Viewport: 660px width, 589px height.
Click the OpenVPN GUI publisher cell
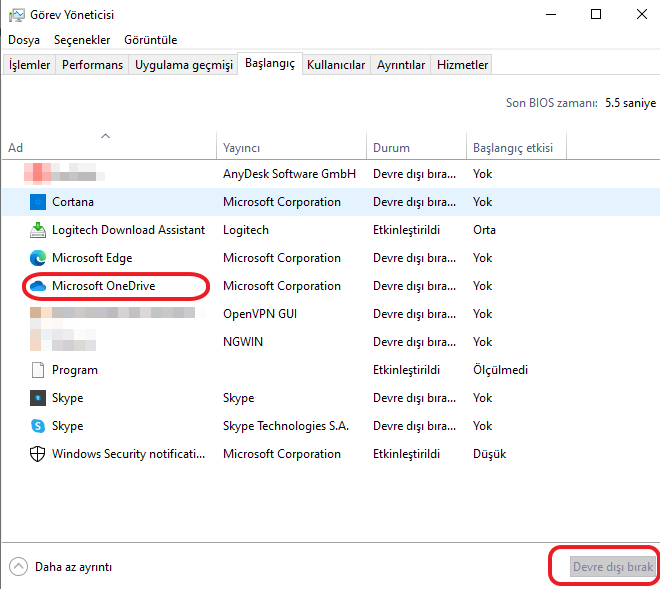[x=260, y=314]
